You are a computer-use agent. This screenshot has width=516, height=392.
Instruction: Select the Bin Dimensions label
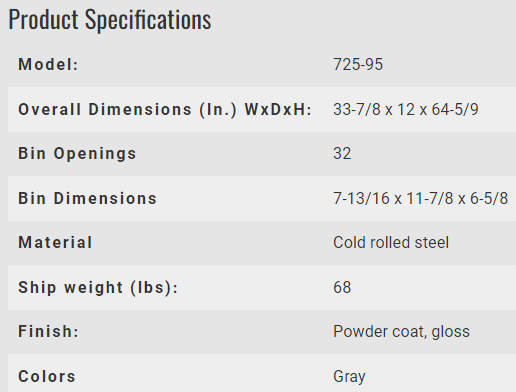click(x=87, y=198)
